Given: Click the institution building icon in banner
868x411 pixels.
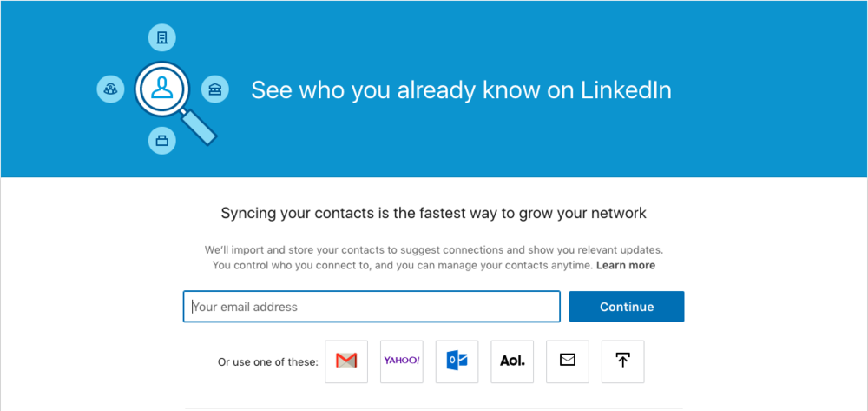Looking at the screenshot, I should click(214, 89).
